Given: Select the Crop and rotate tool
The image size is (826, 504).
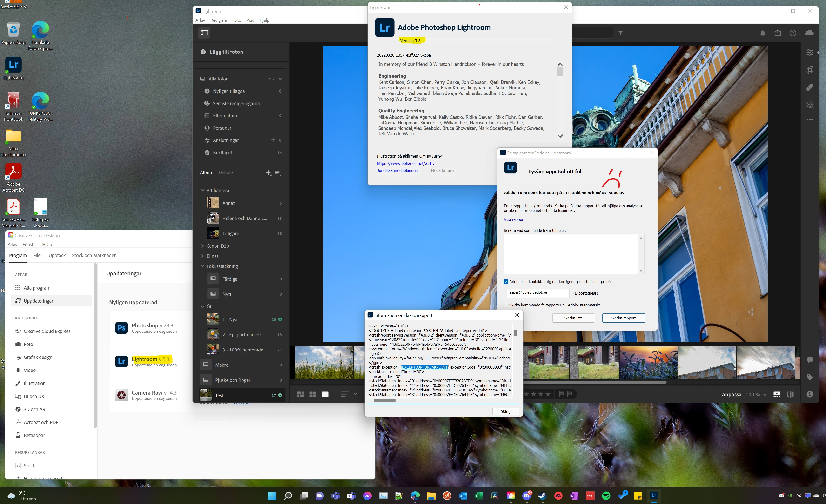Looking at the screenshot, I should click(810, 70).
